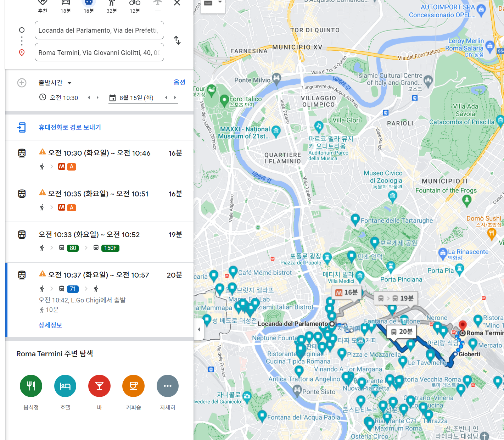Open the 옵션 route options link
Viewport: 504px width, 440px height.
179,82
